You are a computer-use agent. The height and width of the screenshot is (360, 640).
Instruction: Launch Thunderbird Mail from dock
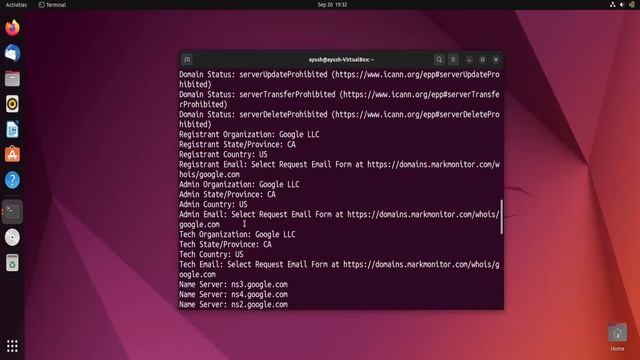tap(12, 53)
